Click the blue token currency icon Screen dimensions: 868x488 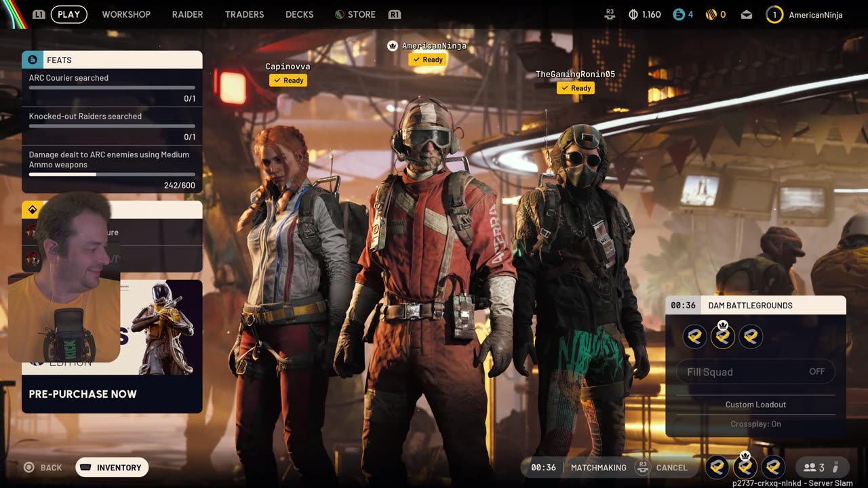pyautogui.click(x=678, y=14)
